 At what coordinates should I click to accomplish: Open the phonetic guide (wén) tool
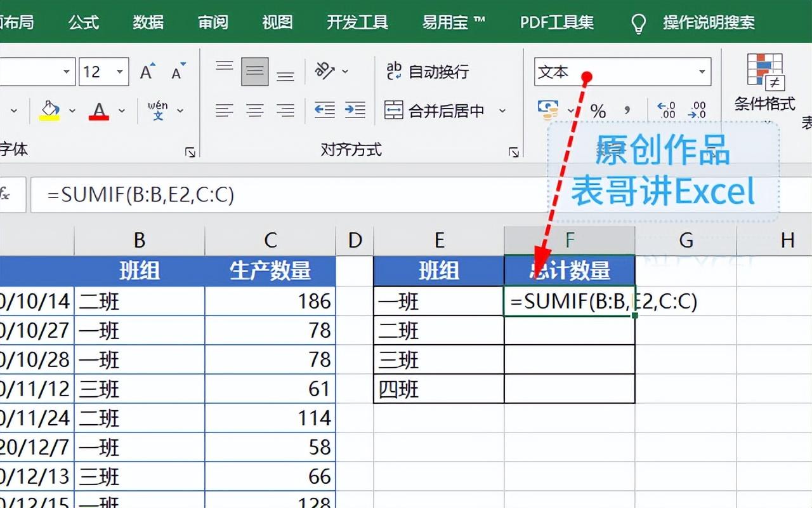[158, 110]
